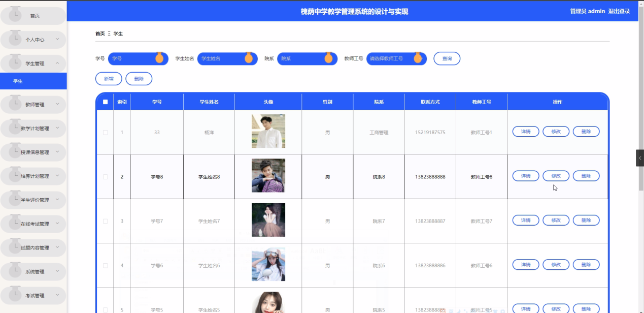Open 详情 for student 学生姓名6

click(x=526, y=265)
